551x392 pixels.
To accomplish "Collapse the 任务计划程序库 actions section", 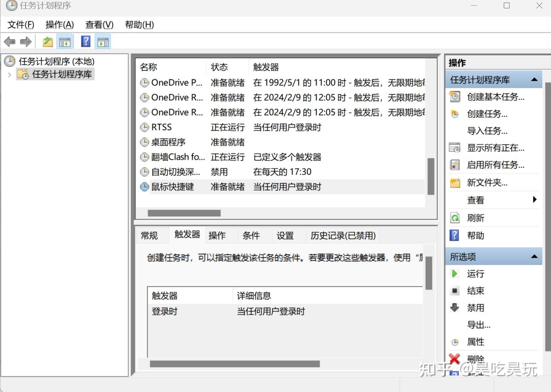I will click(535, 79).
